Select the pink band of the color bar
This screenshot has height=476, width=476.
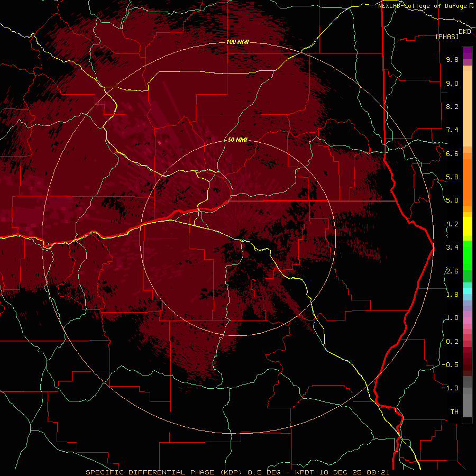(467, 321)
